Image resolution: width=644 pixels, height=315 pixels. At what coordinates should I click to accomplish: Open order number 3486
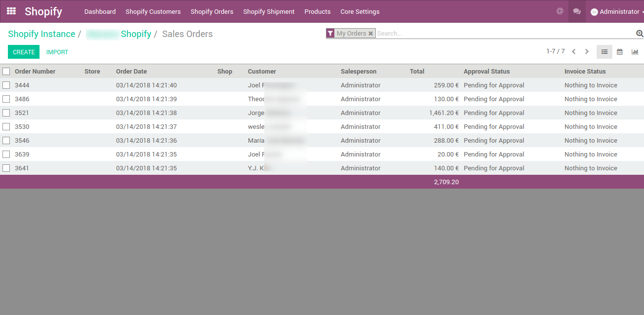tap(22, 99)
